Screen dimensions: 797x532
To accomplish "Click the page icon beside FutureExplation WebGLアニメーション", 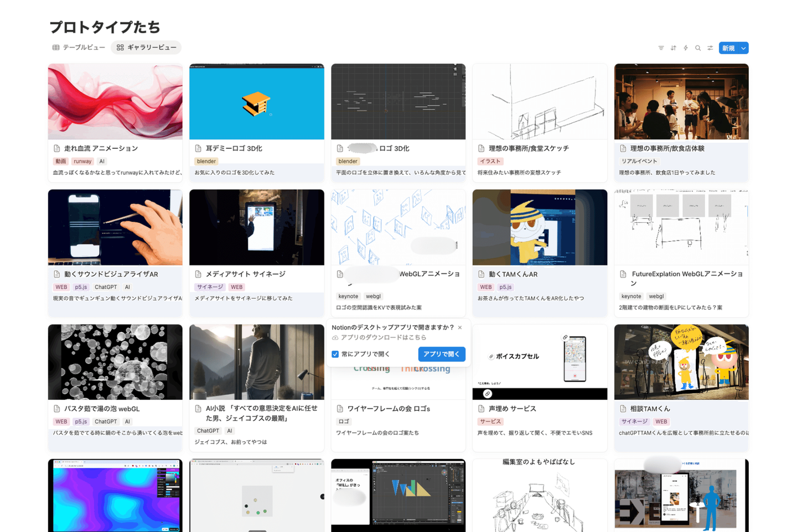I will point(623,274).
